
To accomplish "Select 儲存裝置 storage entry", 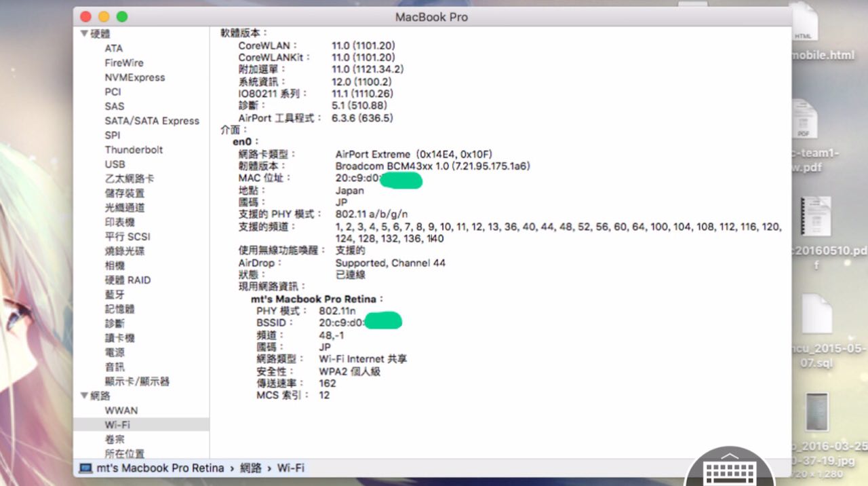I will coord(124,193).
